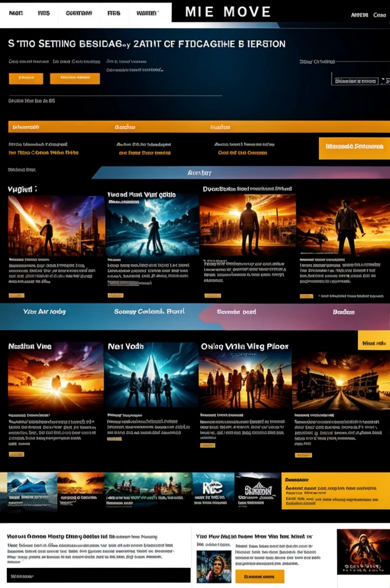
Task: Open the fourth top navigation tab labeled 'FRS'
Action: tap(114, 13)
